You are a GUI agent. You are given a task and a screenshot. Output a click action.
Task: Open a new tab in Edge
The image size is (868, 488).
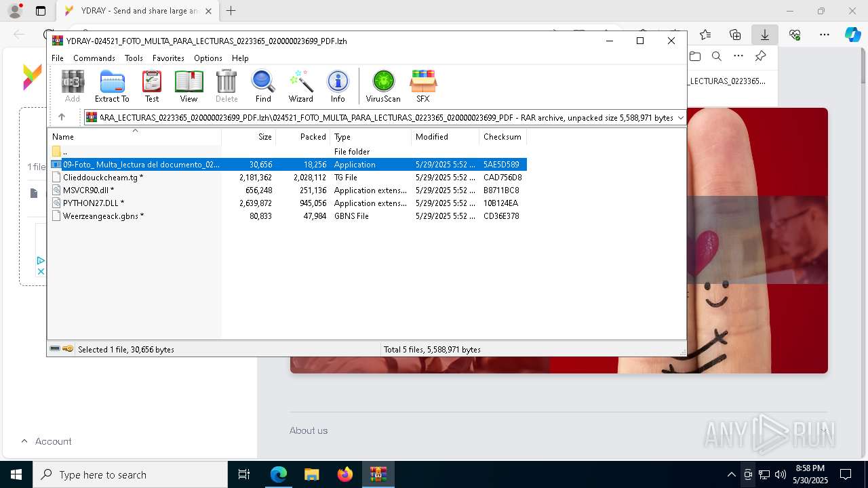click(x=231, y=11)
